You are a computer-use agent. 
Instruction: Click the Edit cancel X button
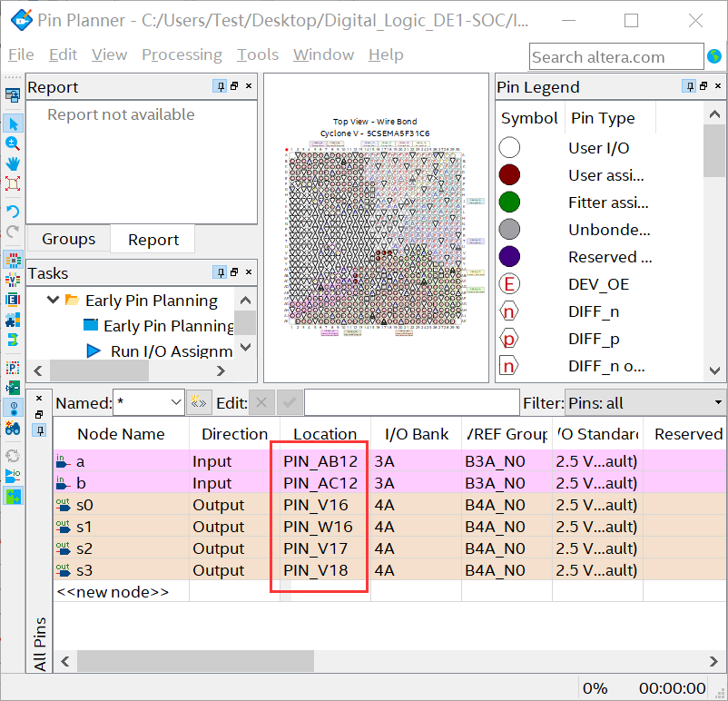coord(261,402)
